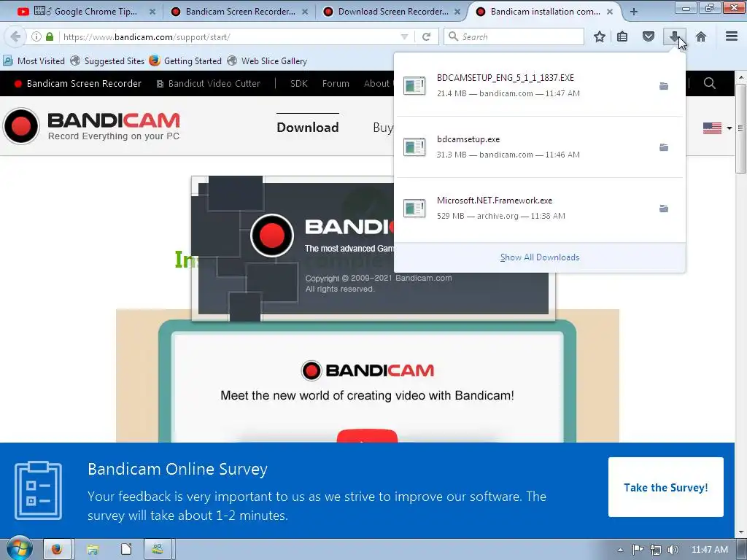Click the Action Center flag tray icon
Screen dimensions: 747x560
pos(638,550)
